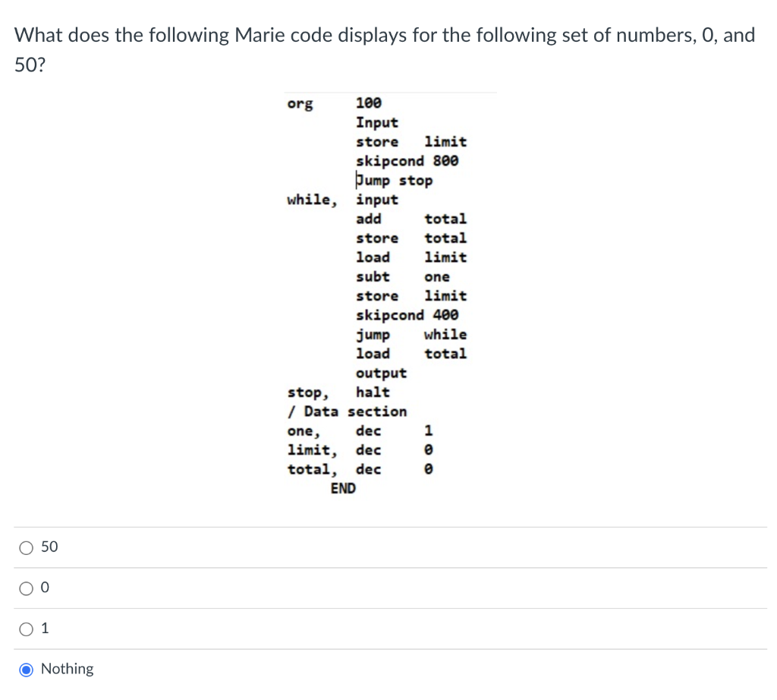Screen dimensions: 777x700
Task: Click the Input instruction in code
Action: [x=377, y=122]
